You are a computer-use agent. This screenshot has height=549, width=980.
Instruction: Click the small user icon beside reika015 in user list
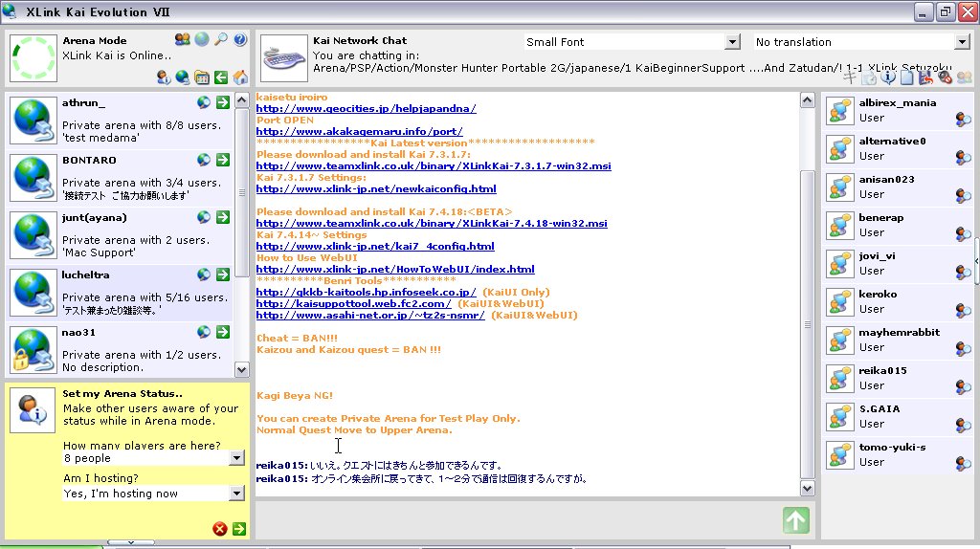click(x=963, y=386)
